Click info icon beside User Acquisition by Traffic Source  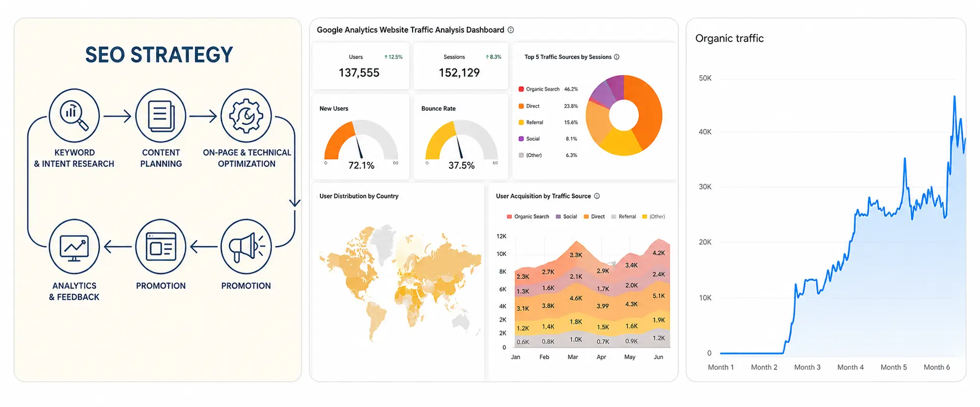coord(597,196)
